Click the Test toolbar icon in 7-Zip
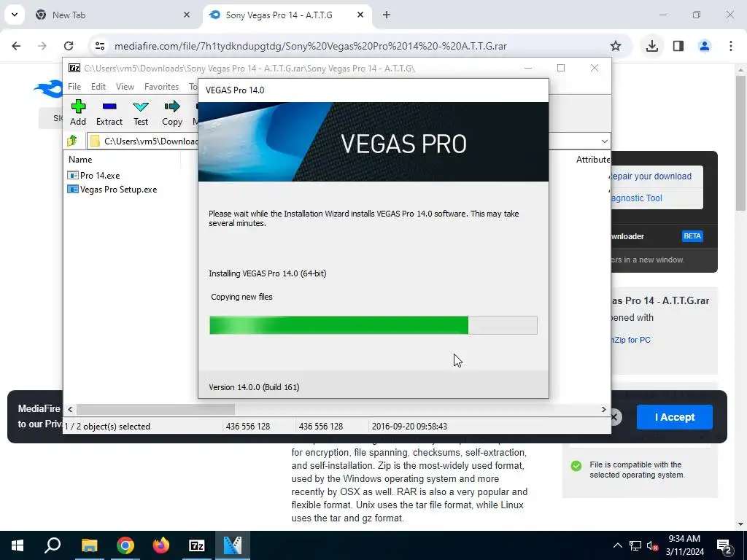The width and height of the screenshot is (747, 560). [141, 112]
